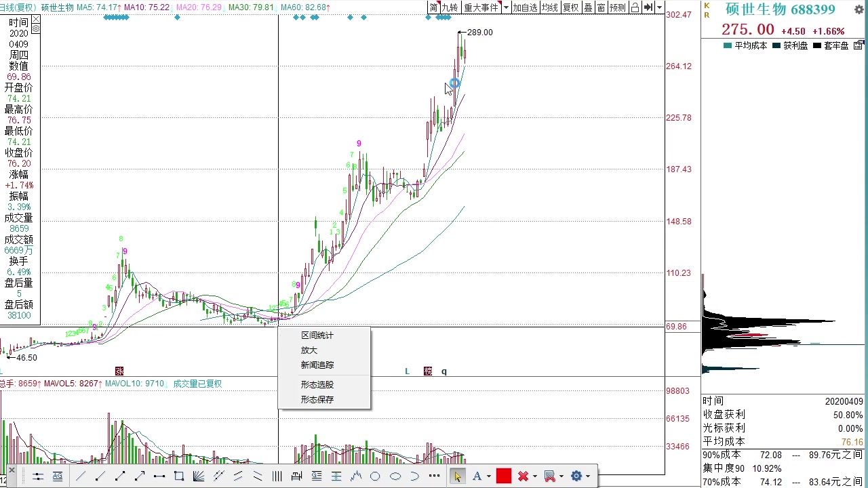The image size is (868, 488).
Task: Click the red X delete drawings icon
Action: [x=523, y=476]
